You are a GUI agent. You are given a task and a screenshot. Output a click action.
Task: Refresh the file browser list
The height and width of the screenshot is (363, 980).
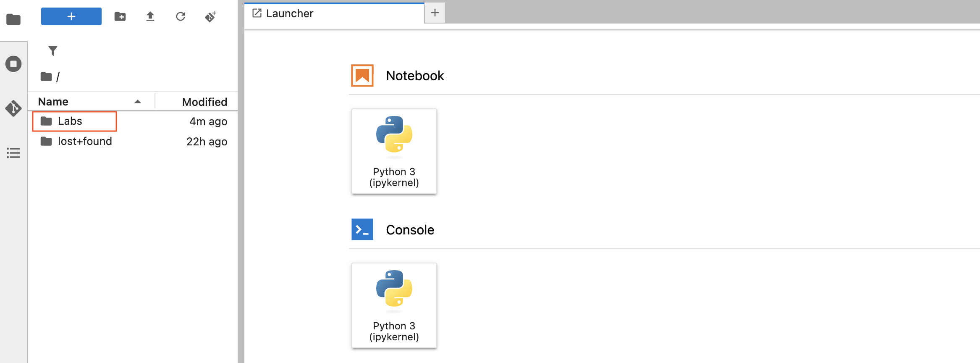point(181,16)
